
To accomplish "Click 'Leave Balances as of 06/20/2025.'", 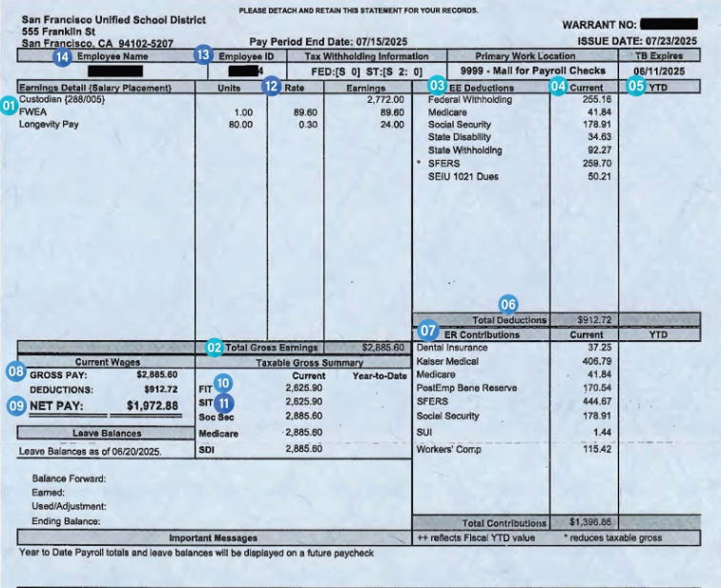I will click(x=90, y=452).
